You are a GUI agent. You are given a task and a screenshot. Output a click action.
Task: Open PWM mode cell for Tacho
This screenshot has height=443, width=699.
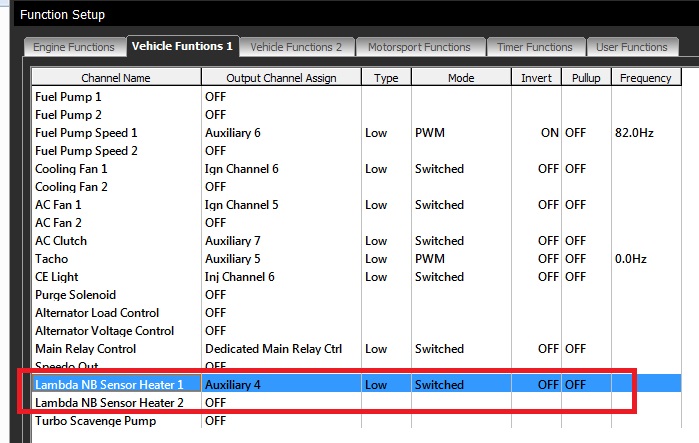tap(430, 259)
